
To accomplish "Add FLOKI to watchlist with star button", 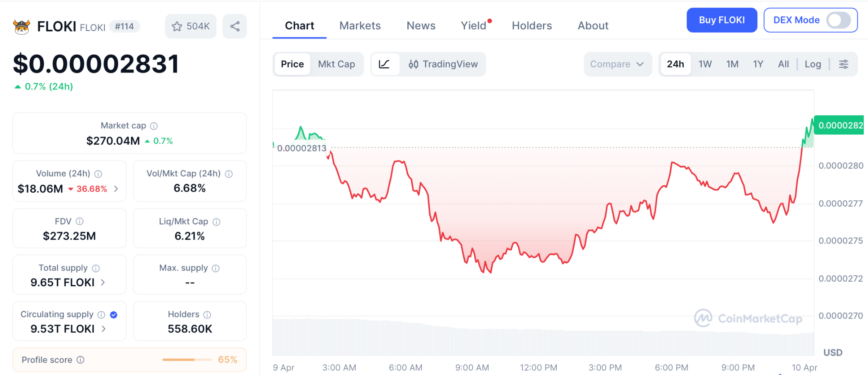I will pos(191,26).
